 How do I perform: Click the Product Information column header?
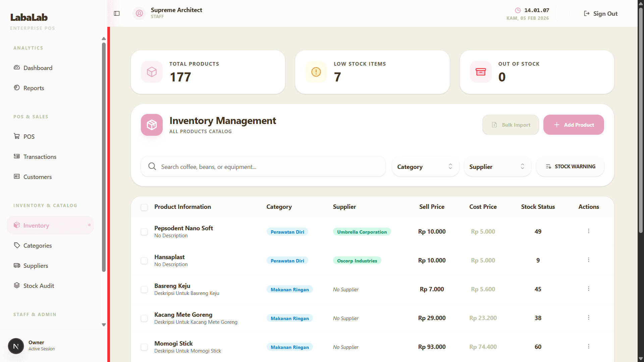point(182,207)
